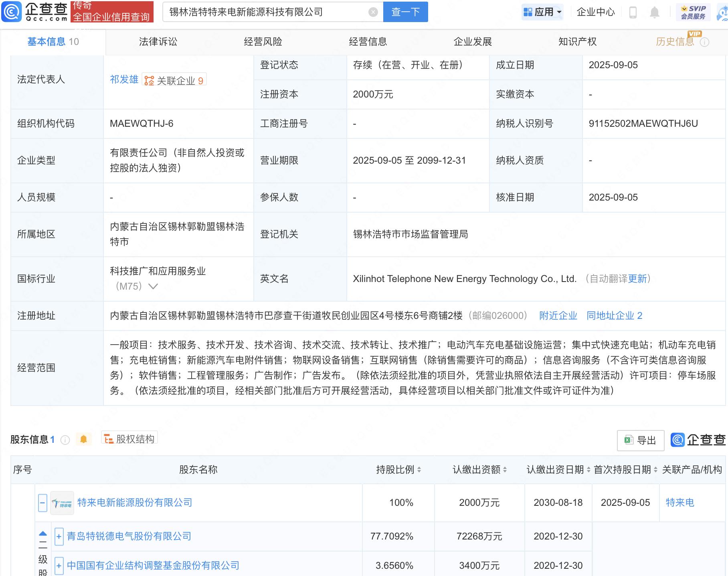728x576 pixels.
Task: Switch to 经营信息 tab
Action: pos(368,42)
